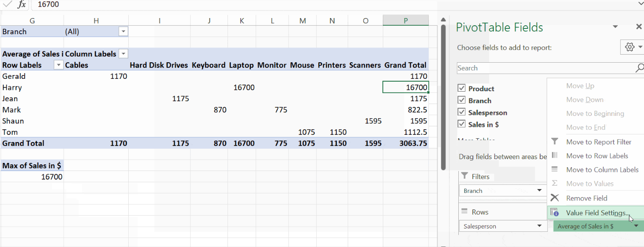This screenshot has height=247, width=644.
Task: Click the vertical scrollbar beside the worksheet
Action: coord(444,95)
